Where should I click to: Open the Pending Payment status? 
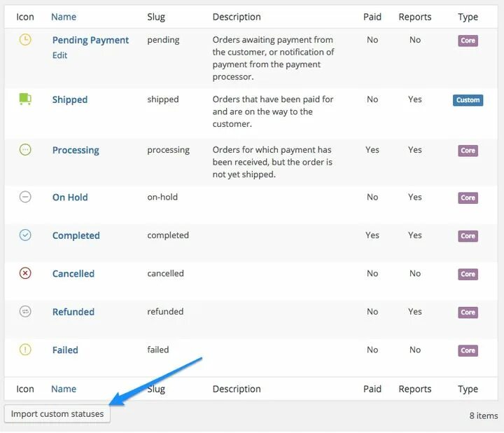(90, 40)
